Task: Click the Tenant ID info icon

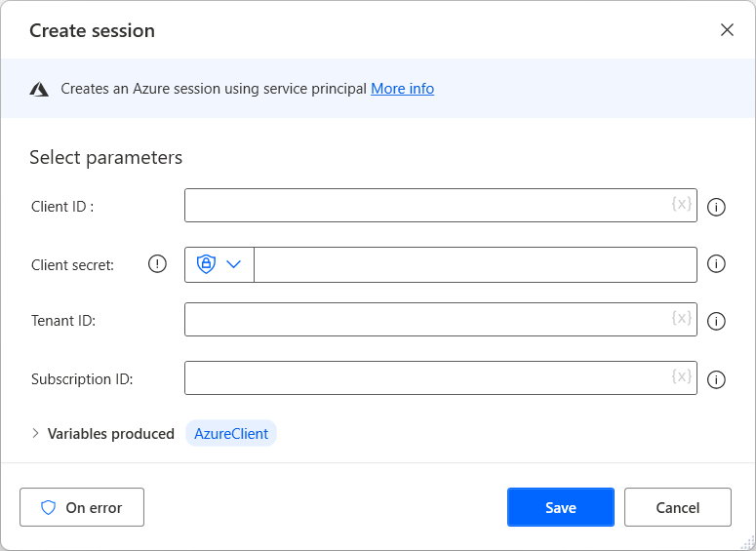Action: coord(716,321)
